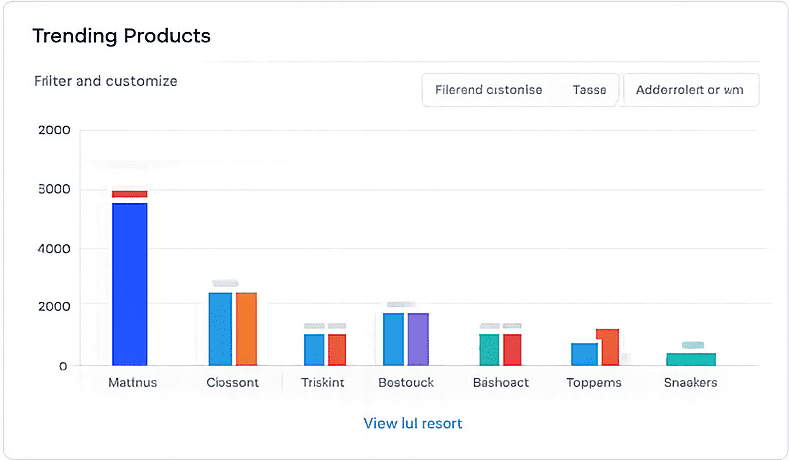Select the blue Bostouck bar
Image resolution: width=789 pixels, height=460 pixels.
393,339
